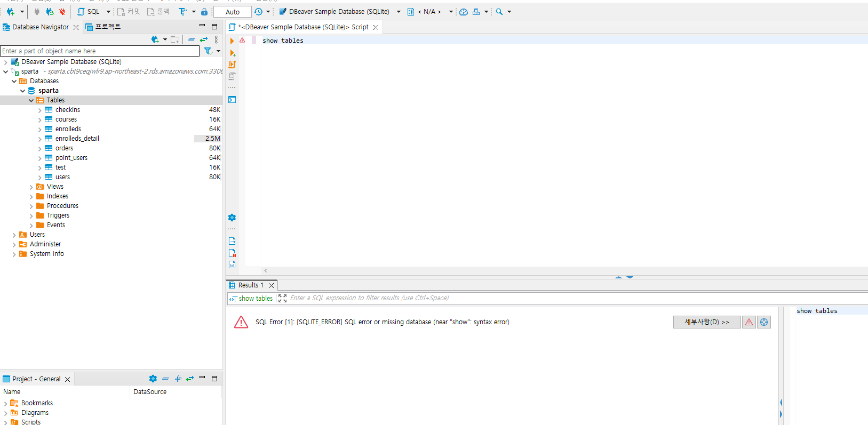The height and width of the screenshot is (425, 868).
Task: Expand the users table node
Action: [39, 178]
